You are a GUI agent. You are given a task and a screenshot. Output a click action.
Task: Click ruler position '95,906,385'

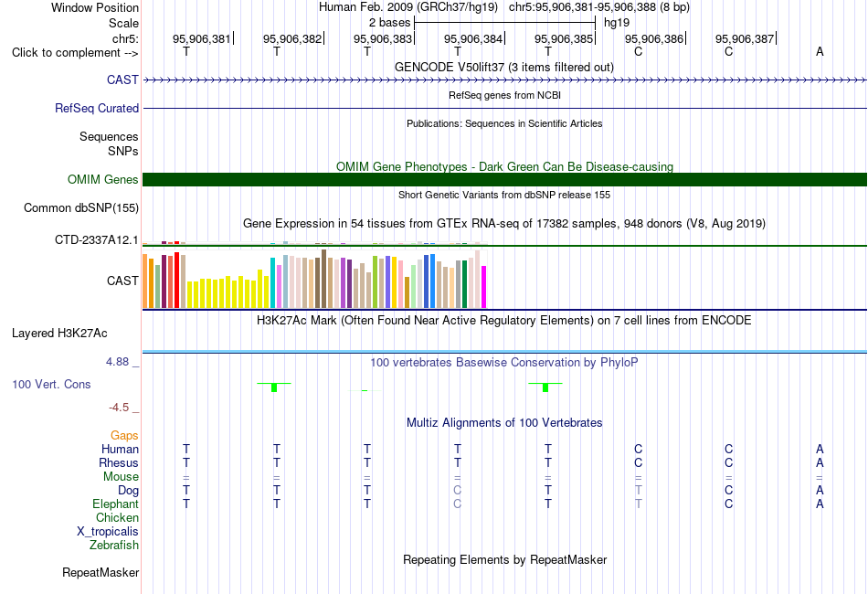coord(564,38)
